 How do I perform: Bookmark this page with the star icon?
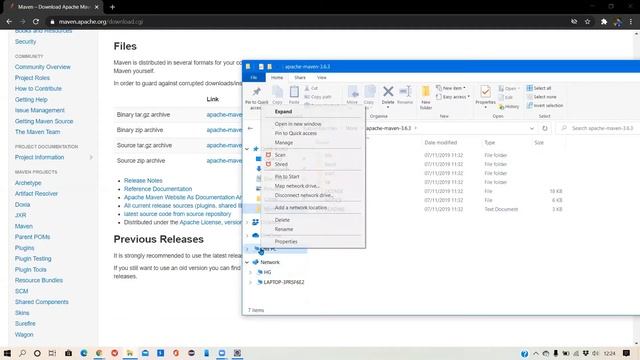pyautogui.click(x=587, y=22)
